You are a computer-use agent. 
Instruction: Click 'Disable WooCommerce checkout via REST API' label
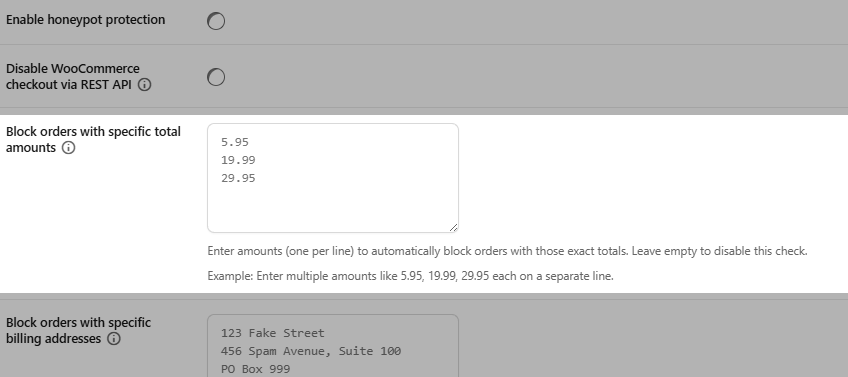[72, 77]
